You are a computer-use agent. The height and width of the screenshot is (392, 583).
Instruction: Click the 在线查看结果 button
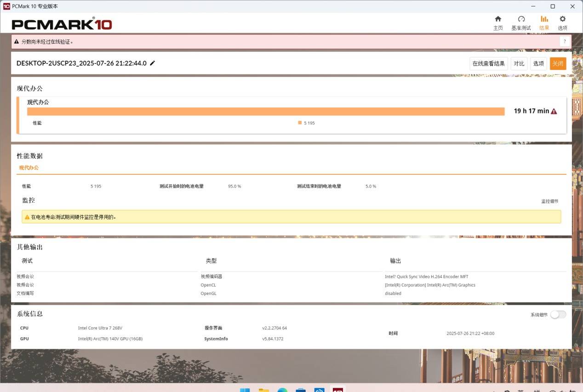(488, 64)
